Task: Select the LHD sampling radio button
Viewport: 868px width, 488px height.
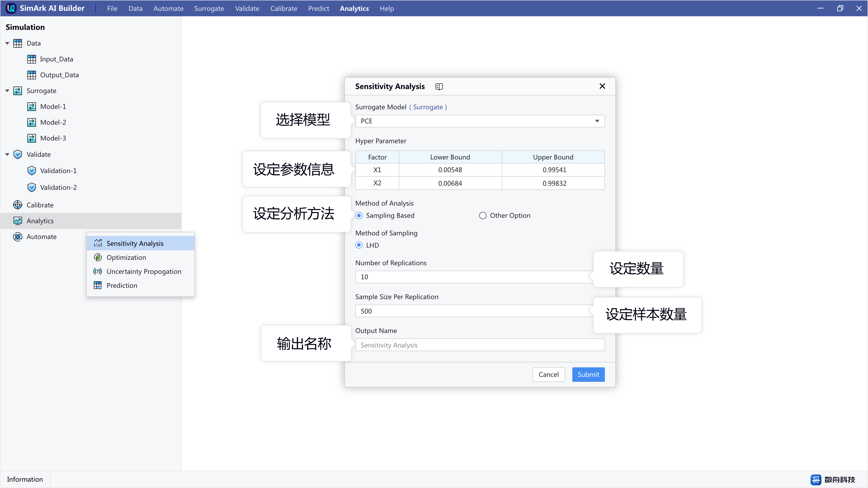Action: [359, 245]
